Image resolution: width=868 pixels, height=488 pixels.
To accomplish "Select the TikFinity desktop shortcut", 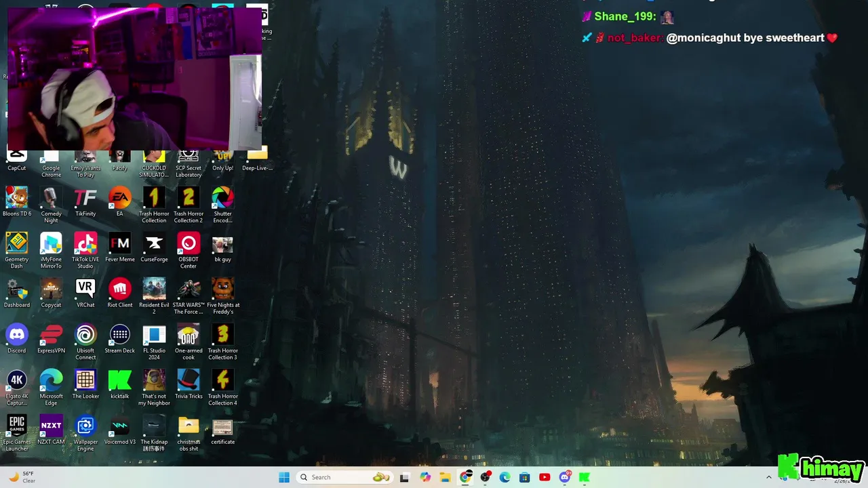I will click(x=85, y=202).
